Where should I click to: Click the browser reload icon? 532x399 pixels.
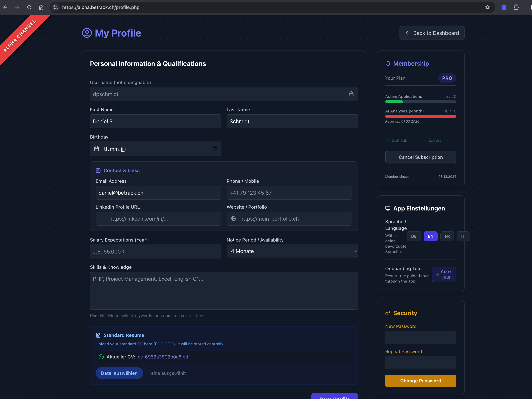pyautogui.click(x=29, y=7)
